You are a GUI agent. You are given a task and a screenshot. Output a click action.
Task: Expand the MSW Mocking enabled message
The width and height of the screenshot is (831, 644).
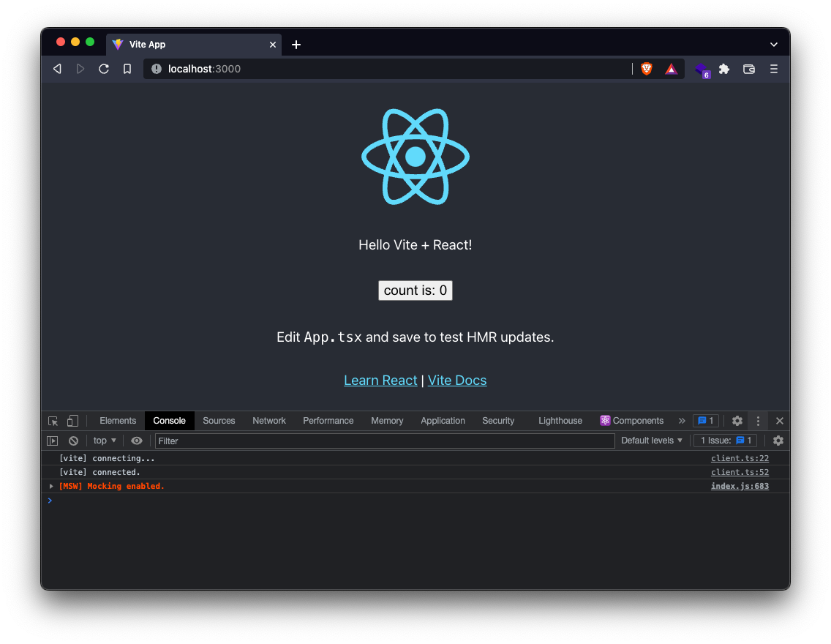click(x=51, y=486)
